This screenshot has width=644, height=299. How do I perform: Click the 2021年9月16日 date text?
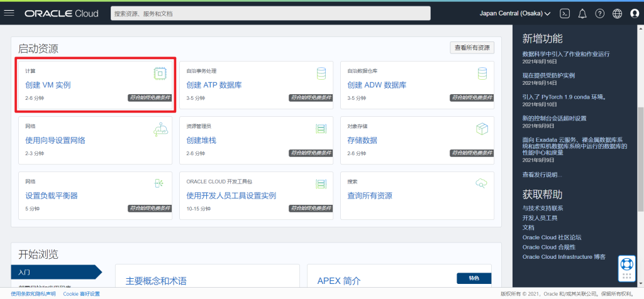[540, 62]
